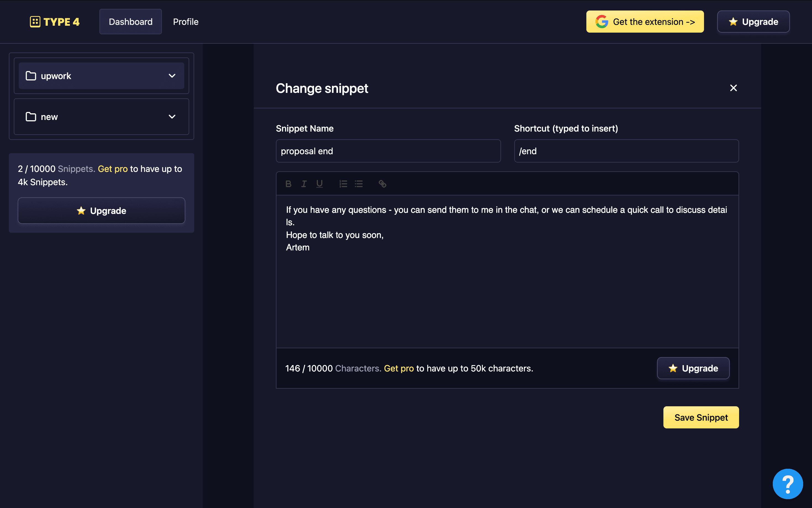Apply underline formatting to snippet text
This screenshot has width=812, height=508.
(x=319, y=184)
